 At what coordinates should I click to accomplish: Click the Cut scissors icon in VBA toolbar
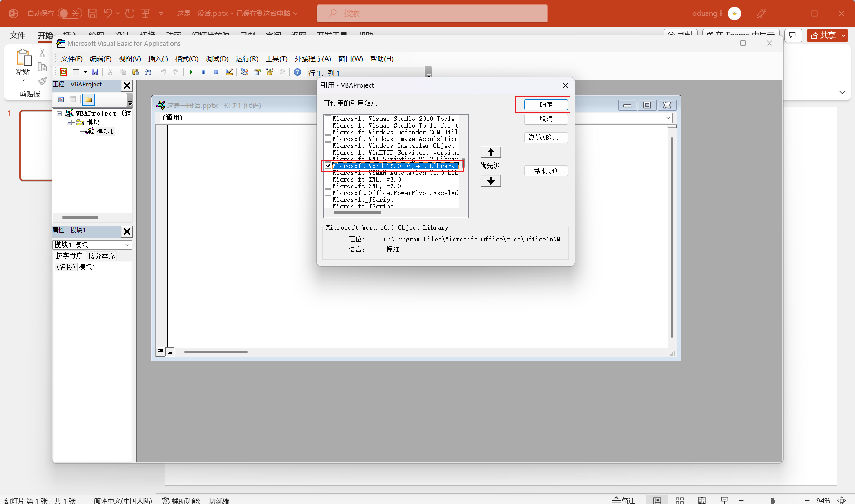[110, 72]
